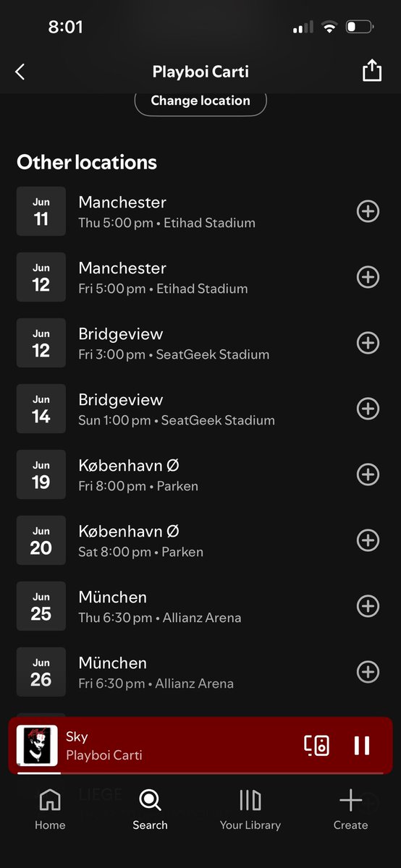Add the Jun 12 Manchester concert
The height and width of the screenshot is (868, 401).
368,277
